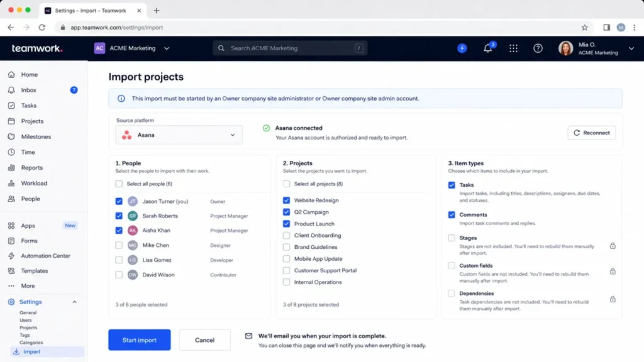644x362 pixels.
Task: Click Aisha Khan avatar
Action: pos(132,231)
